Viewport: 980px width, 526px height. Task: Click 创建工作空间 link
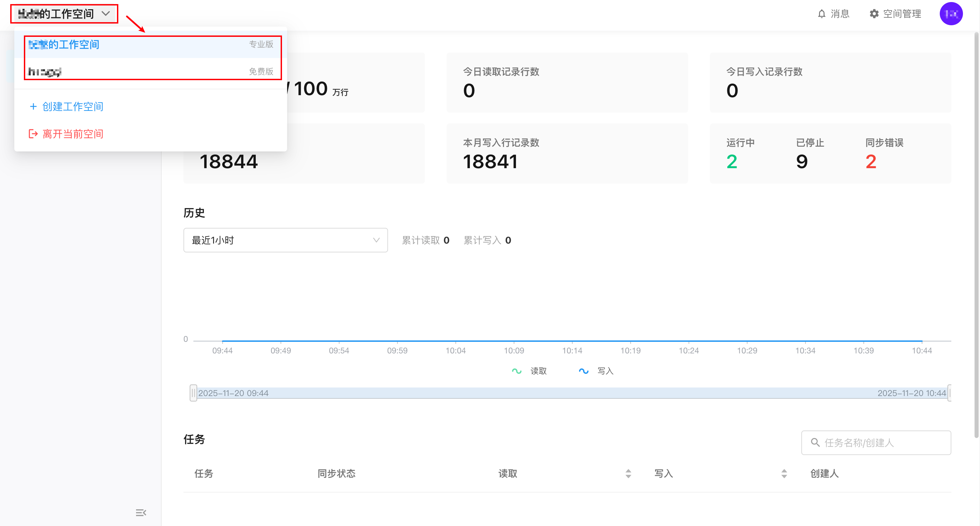[x=73, y=106]
